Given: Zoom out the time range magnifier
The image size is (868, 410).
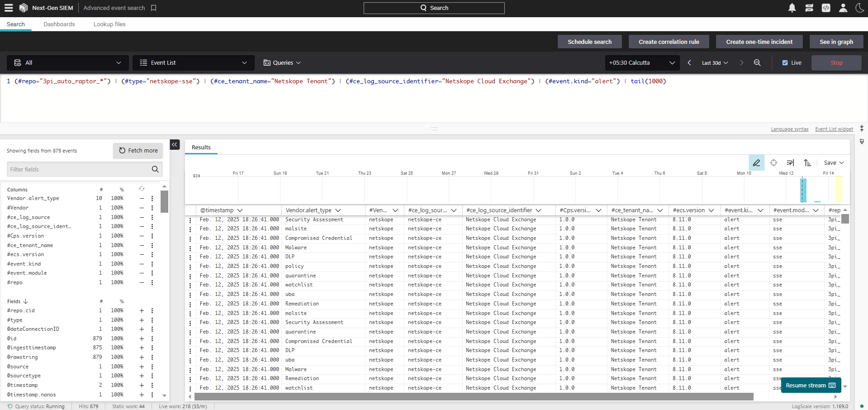Looking at the screenshot, I should click(757, 63).
